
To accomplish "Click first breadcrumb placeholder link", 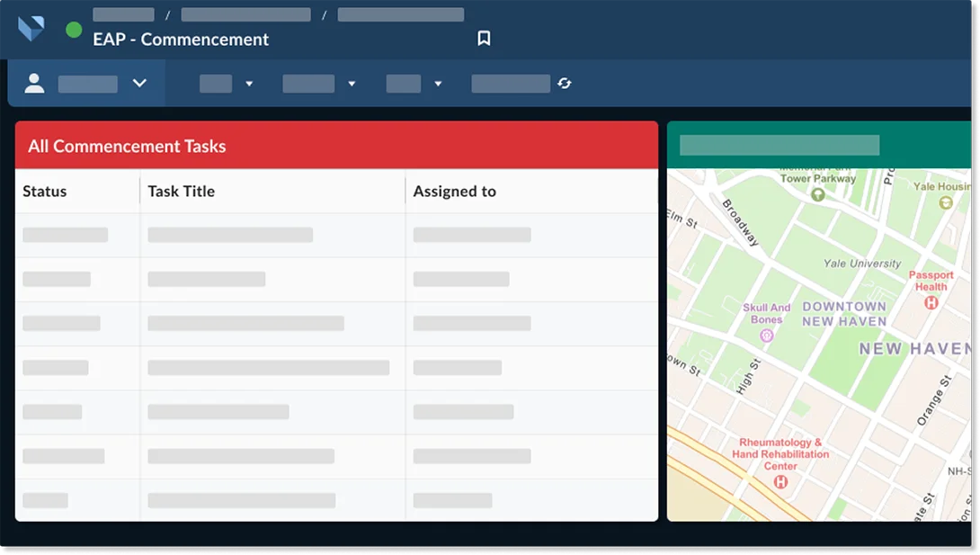I will 124,14.
